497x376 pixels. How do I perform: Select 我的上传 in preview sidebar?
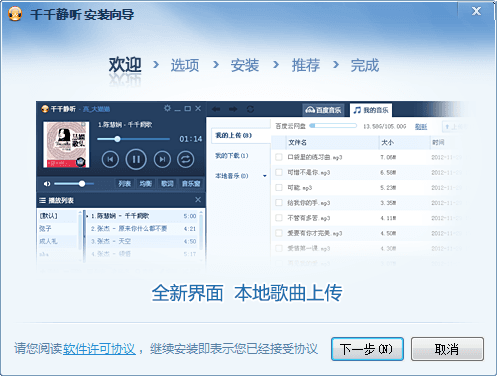pyautogui.click(x=241, y=136)
